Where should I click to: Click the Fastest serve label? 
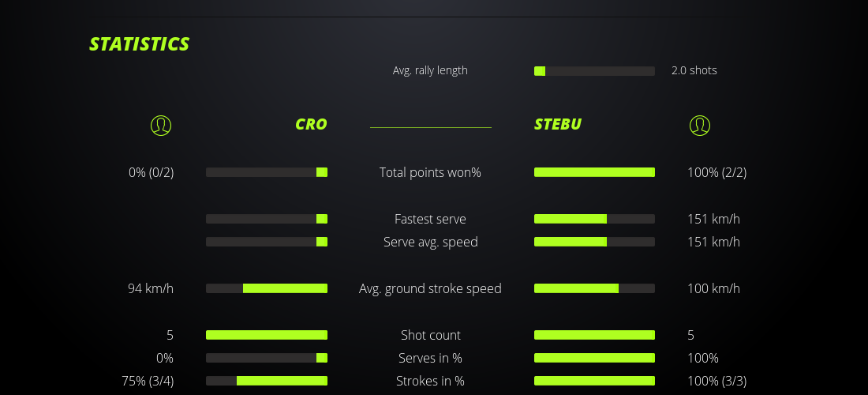(x=430, y=219)
